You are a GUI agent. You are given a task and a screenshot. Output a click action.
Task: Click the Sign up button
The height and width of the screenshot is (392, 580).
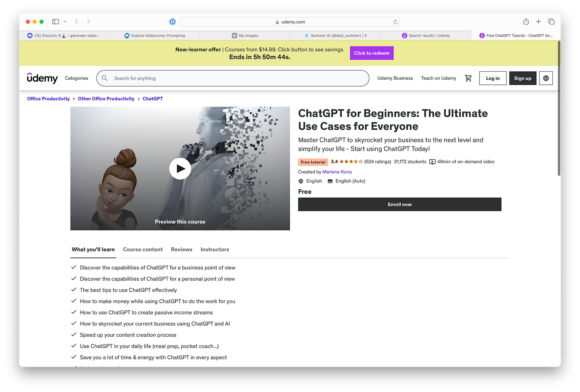point(523,78)
